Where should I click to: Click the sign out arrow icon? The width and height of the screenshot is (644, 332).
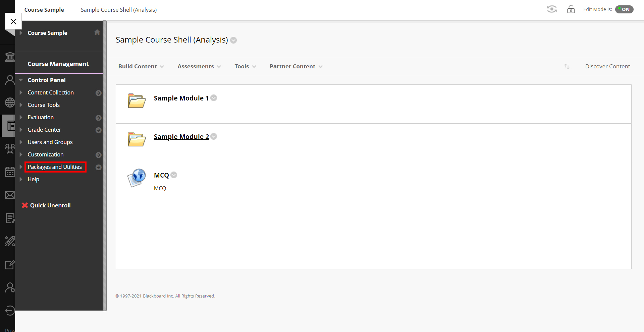click(10, 311)
